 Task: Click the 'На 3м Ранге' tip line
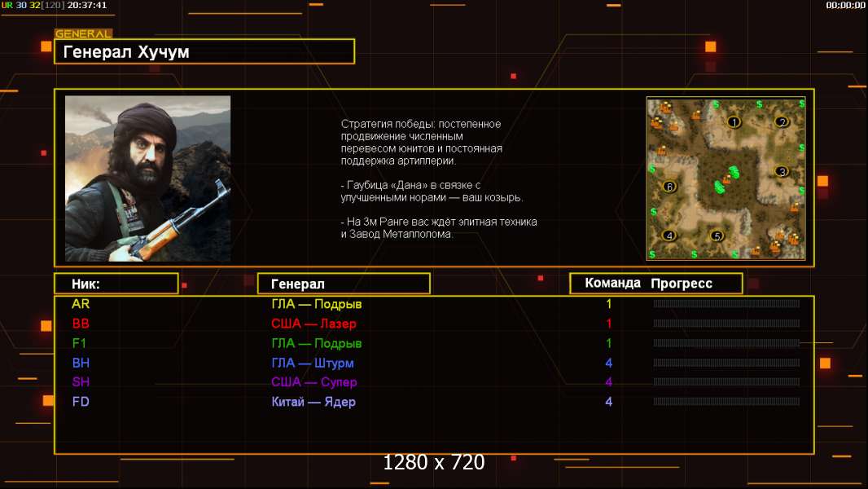coord(438,227)
